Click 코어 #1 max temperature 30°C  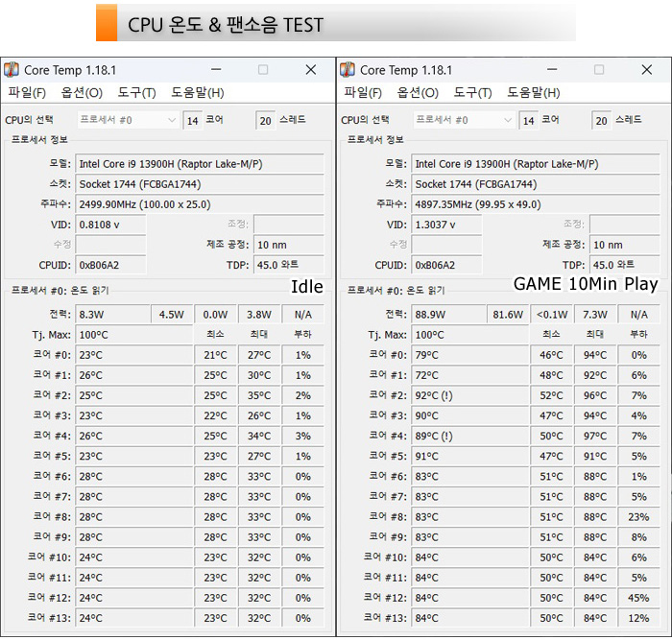click(x=259, y=375)
